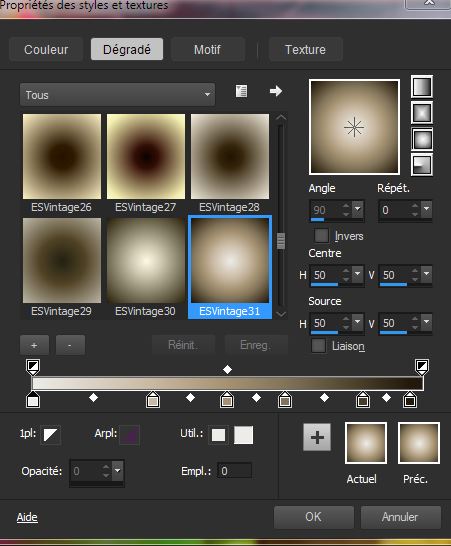The image size is (451, 546).
Task: Click the Annuler button
Action: pyautogui.click(x=400, y=517)
